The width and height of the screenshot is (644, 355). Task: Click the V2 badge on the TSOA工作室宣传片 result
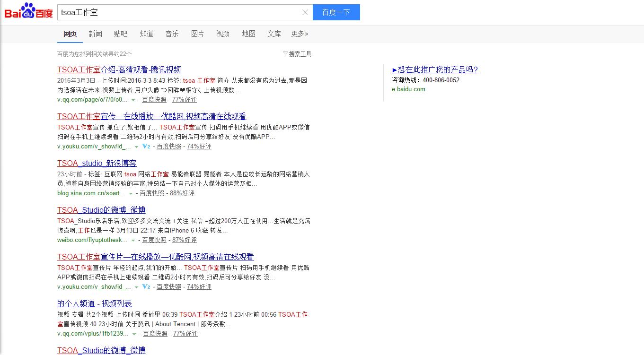[x=146, y=287]
